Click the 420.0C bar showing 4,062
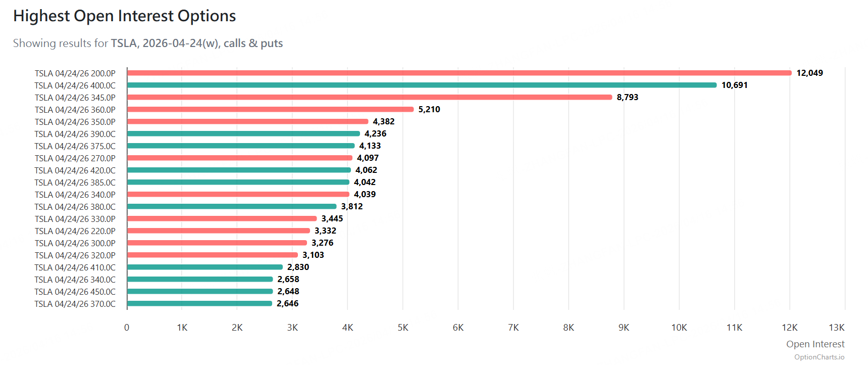868x365 pixels. 239,170
